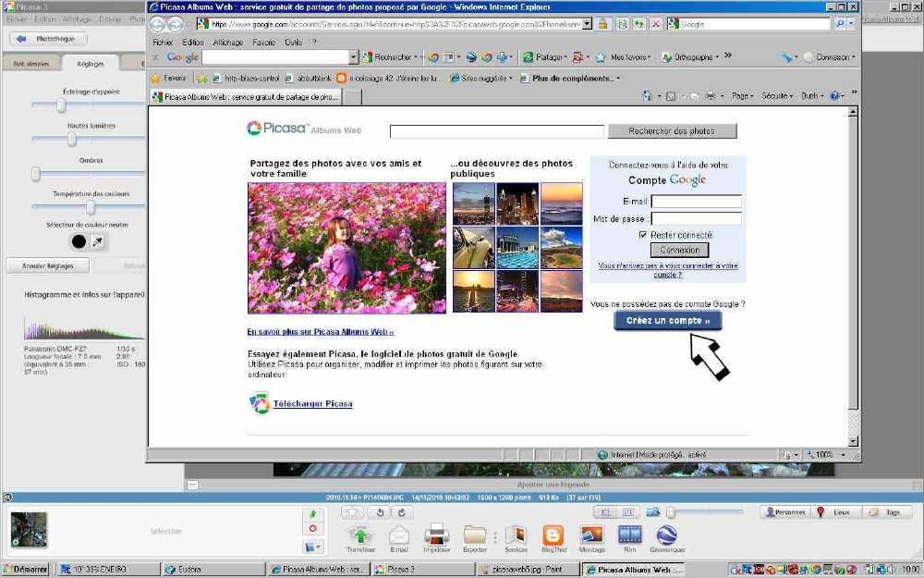Rotate photo counterclockwise in Picasa
Viewport: 924px width, 578px height.
click(x=380, y=512)
